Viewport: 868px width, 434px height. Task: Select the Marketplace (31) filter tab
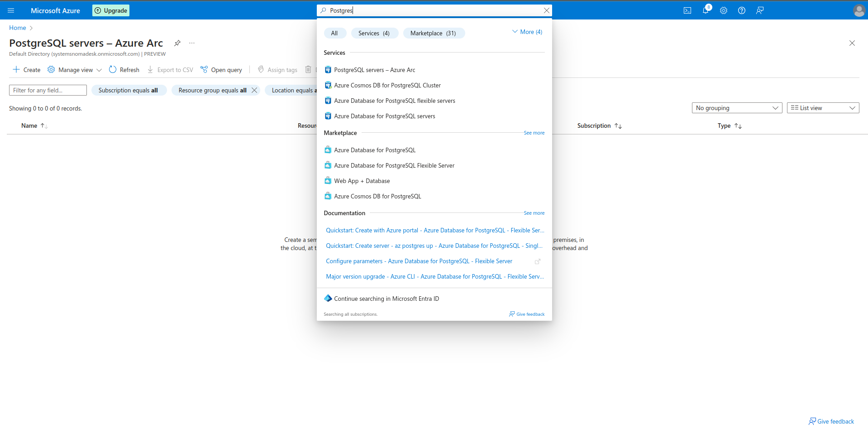pyautogui.click(x=433, y=33)
